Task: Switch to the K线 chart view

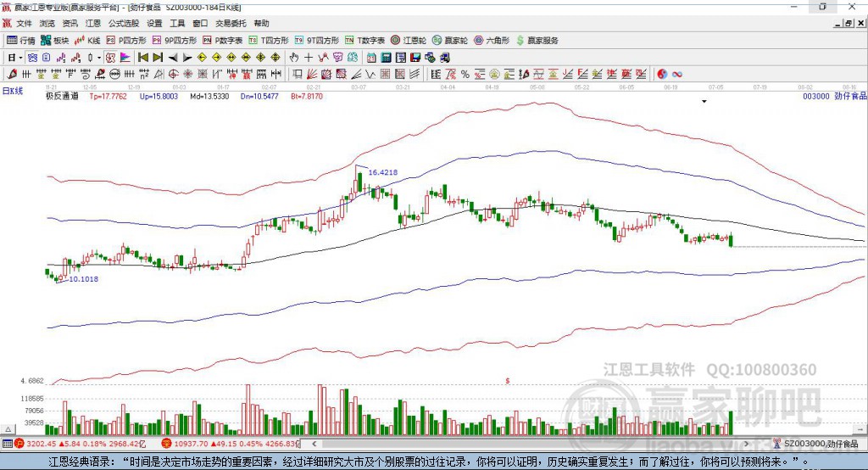Action: coord(87,41)
